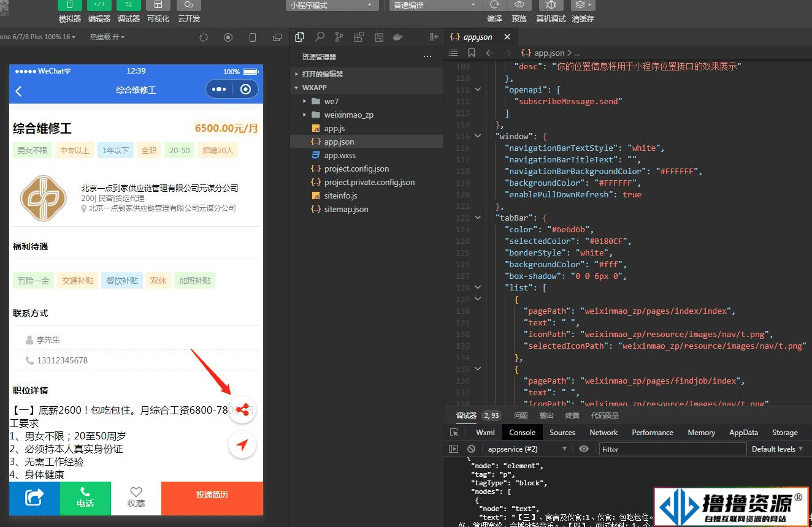Image resolution: width=812 pixels, height=527 pixels.
Task: Tap the capsule circle close button
Action: click(246, 89)
